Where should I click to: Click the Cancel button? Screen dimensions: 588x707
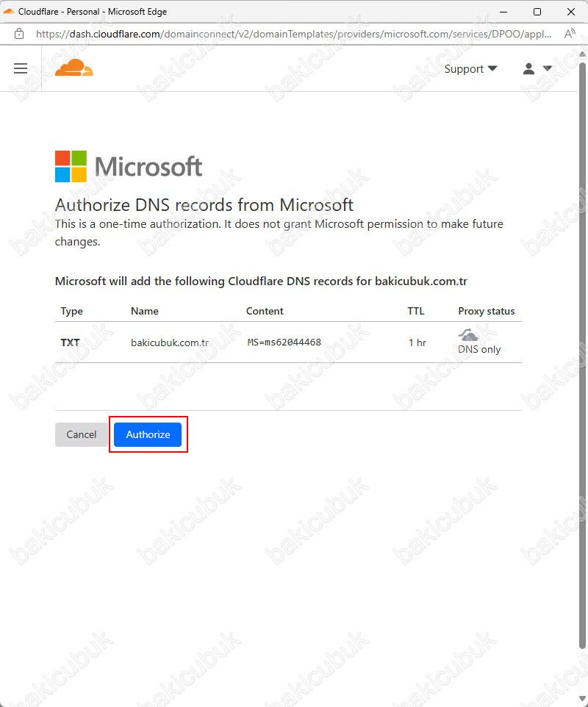(81, 434)
